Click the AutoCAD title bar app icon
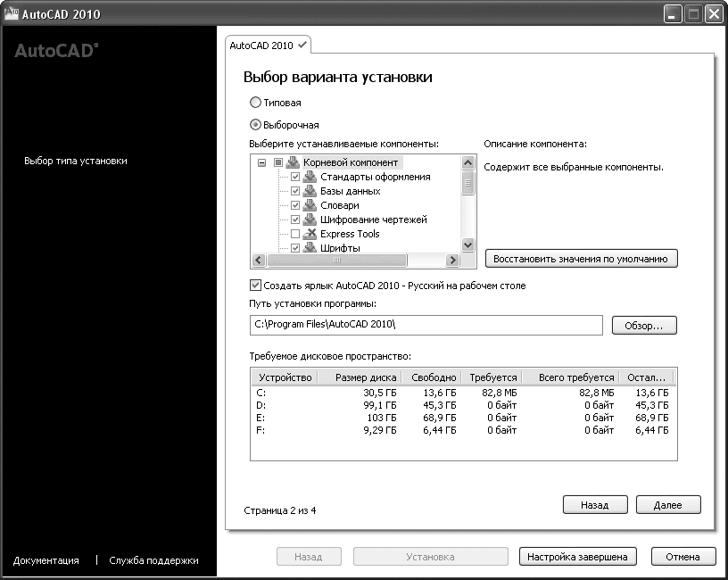The width and height of the screenshot is (728, 580). 12,14
